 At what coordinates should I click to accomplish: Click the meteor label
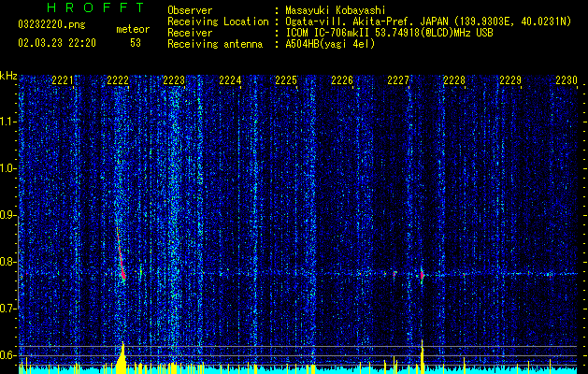(133, 29)
